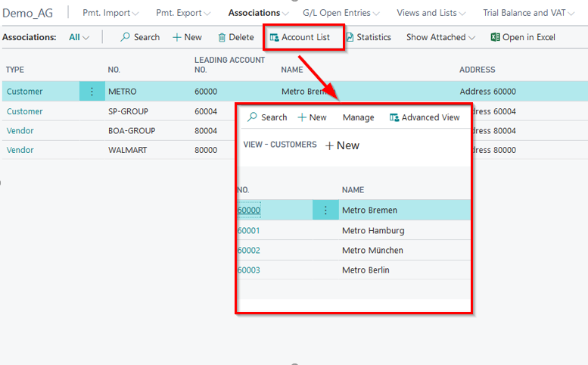Open the Views and Lists menu
Image resolution: width=588 pixels, height=365 pixels.
[431, 13]
